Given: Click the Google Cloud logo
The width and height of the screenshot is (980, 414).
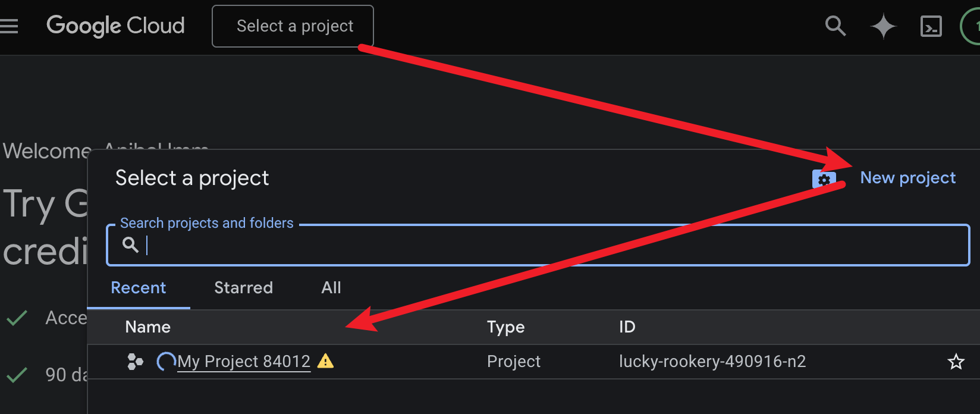Looking at the screenshot, I should tap(116, 26).
